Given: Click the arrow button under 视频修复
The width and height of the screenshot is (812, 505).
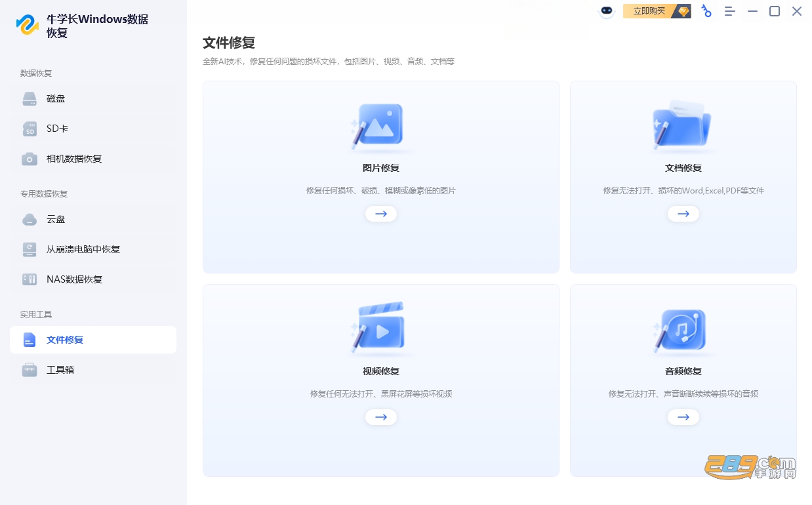Looking at the screenshot, I should pos(381,417).
